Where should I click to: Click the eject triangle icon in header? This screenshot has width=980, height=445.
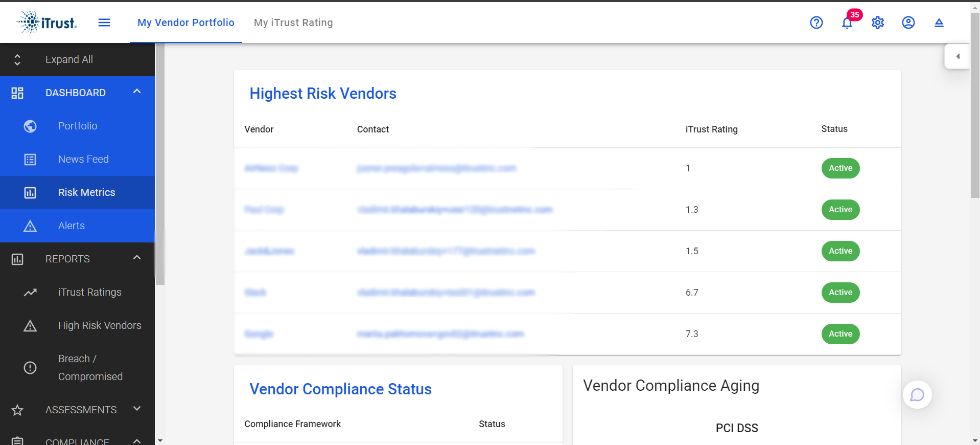click(939, 23)
